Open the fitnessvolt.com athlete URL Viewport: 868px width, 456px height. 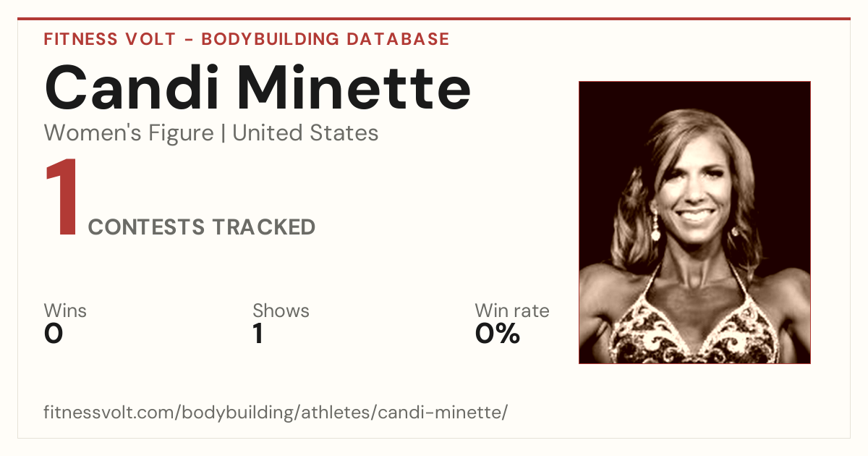click(276, 413)
